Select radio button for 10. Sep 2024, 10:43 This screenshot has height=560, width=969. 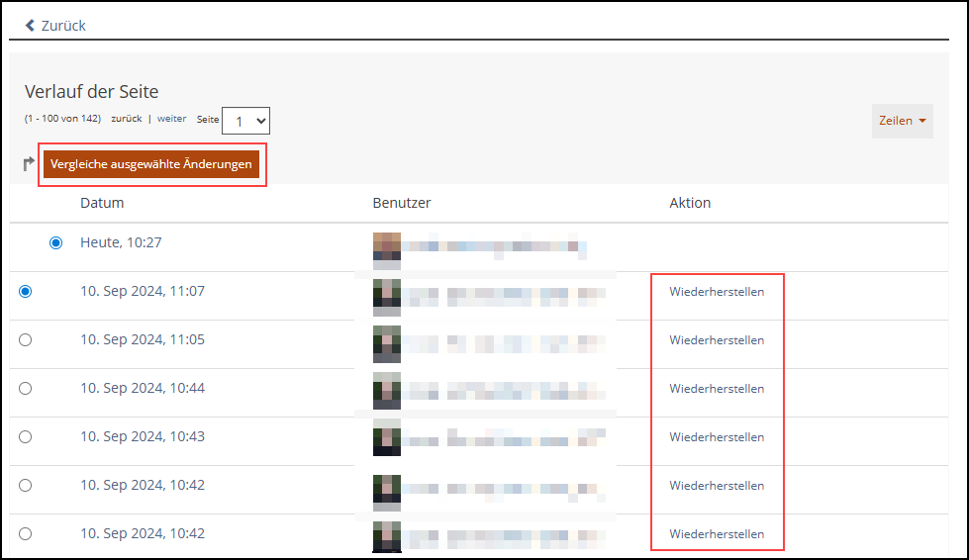coord(26,436)
